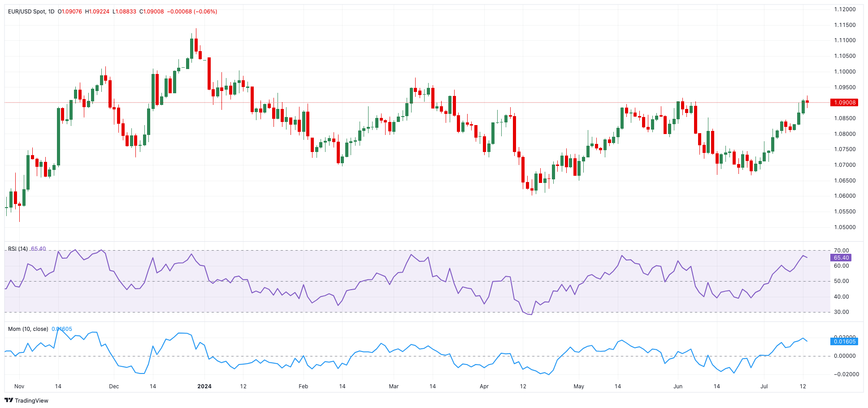Viewport: 868px width, 408px height.
Task: Click the −0.00068 (−0.06%) change value
Action: [192, 12]
